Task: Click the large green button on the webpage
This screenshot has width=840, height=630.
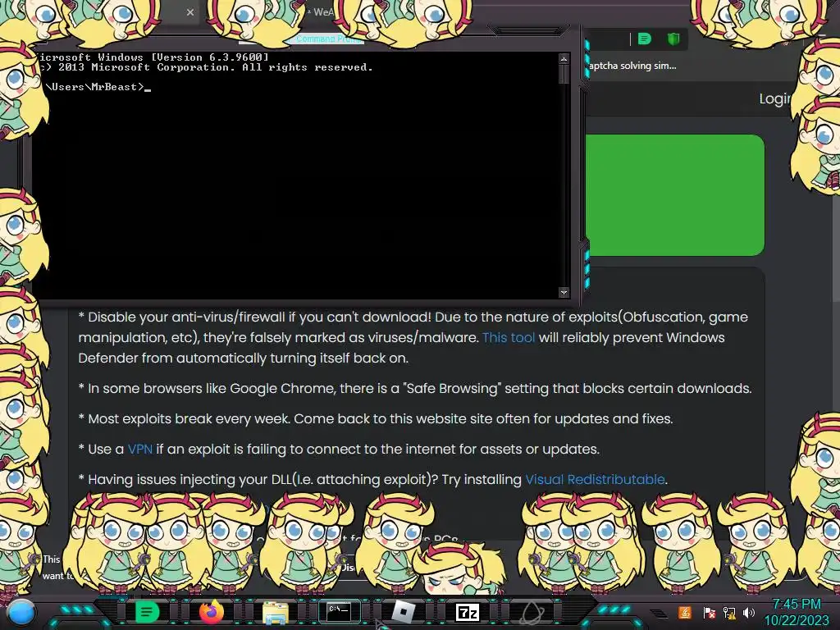Action: (674, 195)
